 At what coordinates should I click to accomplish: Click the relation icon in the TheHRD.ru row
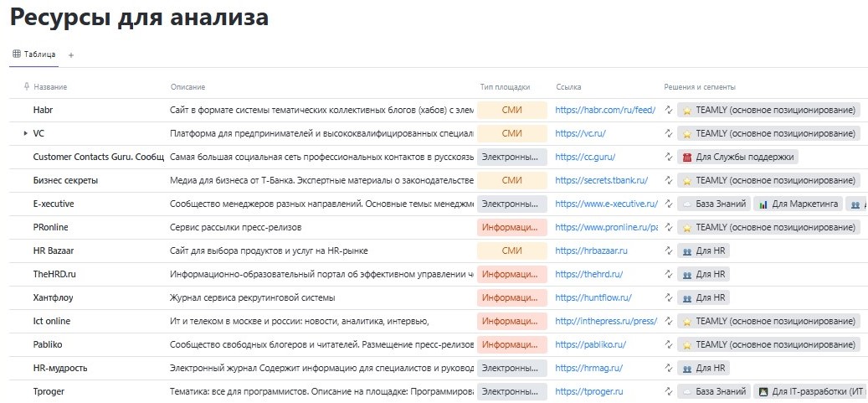click(668, 274)
